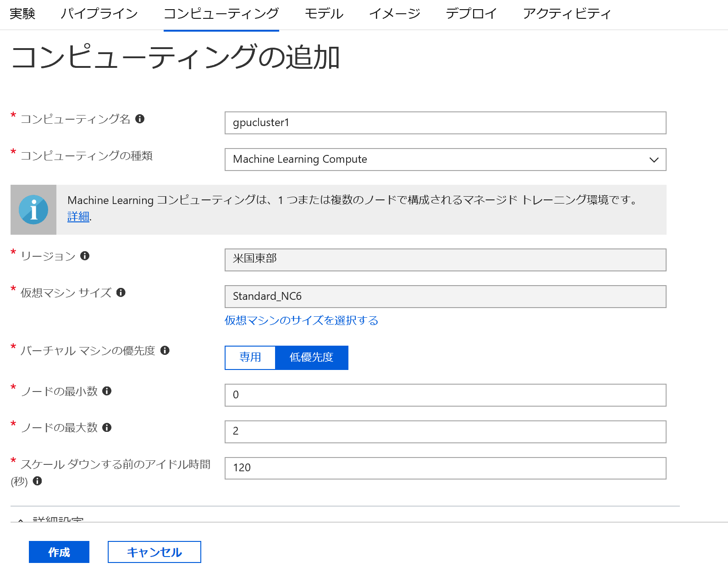Open the イメージ tab

click(x=394, y=14)
